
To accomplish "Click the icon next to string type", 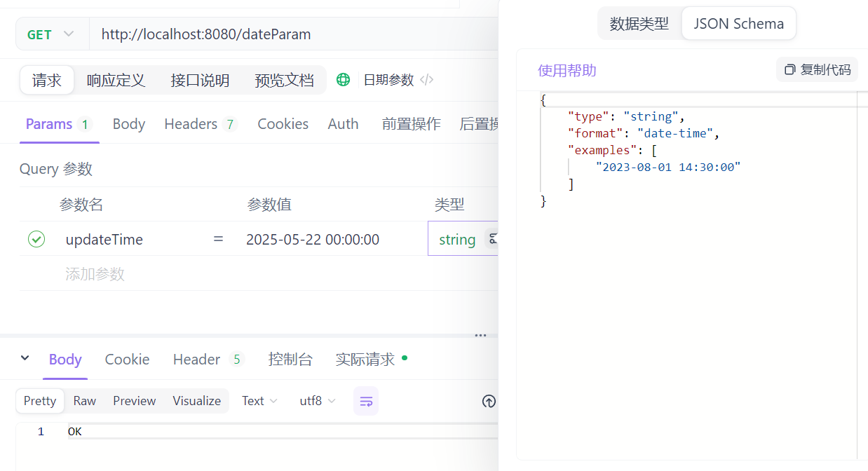I will [492, 239].
